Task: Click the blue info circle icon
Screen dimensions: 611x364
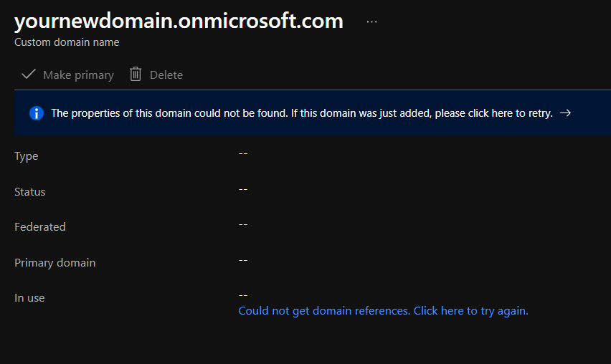Action: pyautogui.click(x=37, y=113)
